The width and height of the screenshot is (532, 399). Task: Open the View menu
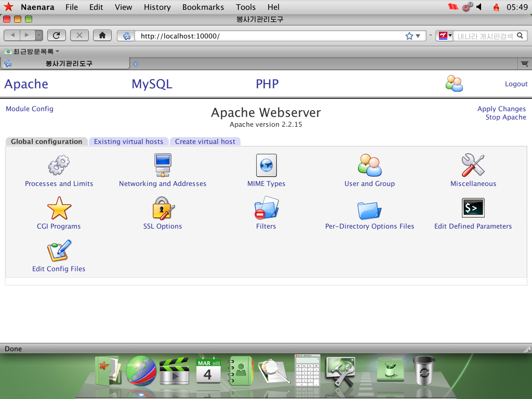tap(124, 7)
